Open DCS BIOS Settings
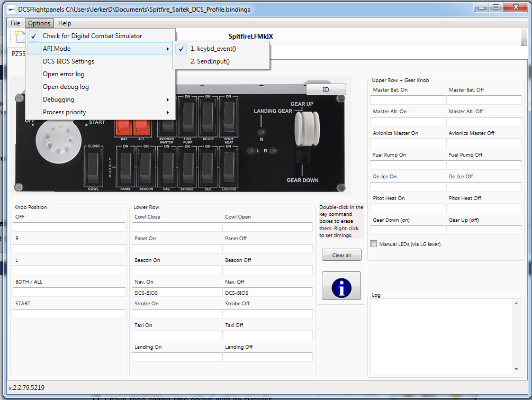The image size is (532, 400). [x=101, y=61]
